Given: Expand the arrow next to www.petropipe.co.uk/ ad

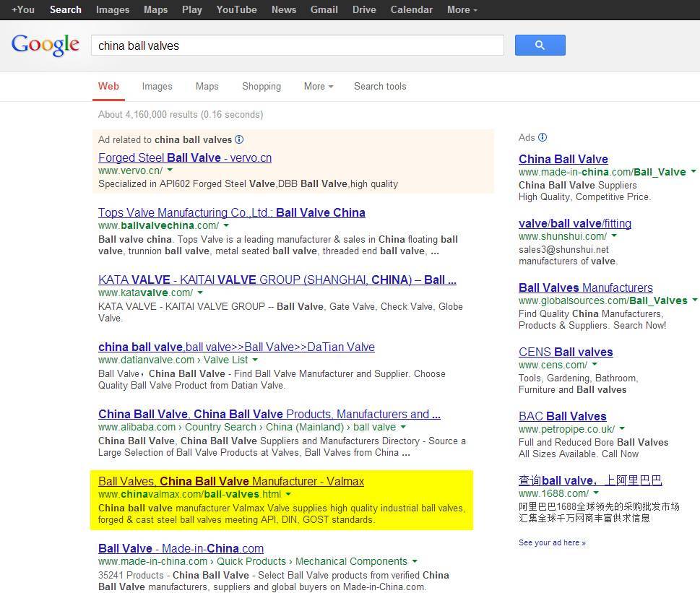Looking at the screenshot, I should point(622,429).
